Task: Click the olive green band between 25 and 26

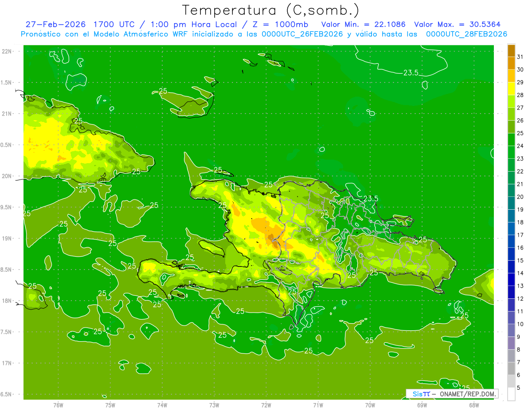Action: pyautogui.click(x=512, y=127)
